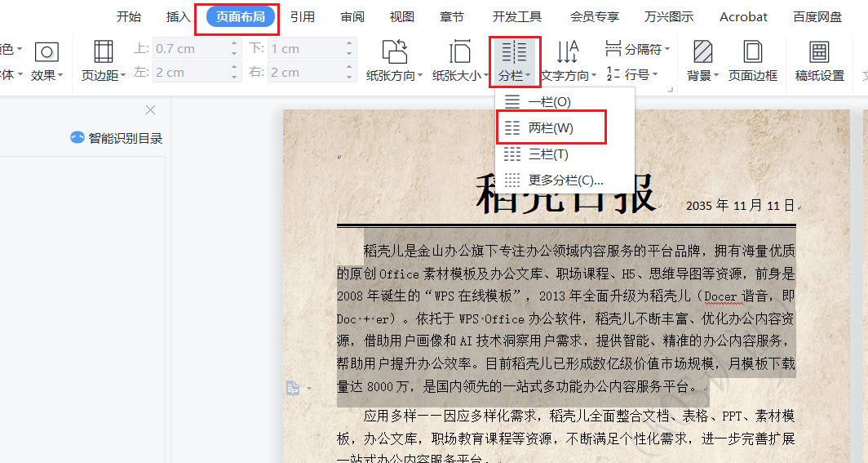Pick 三栏(T) three columns option
Image resolution: width=868 pixels, height=463 pixels.
(x=548, y=154)
